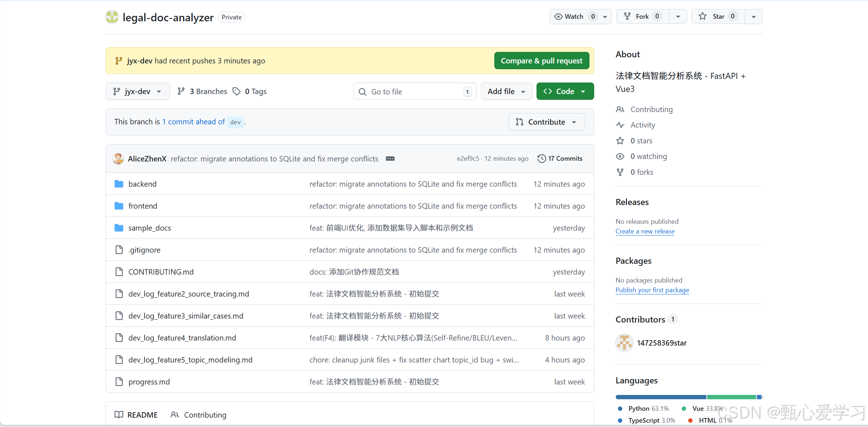Toggle Watch for the repository
This screenshot has width=868, height=427.
click(x=574, y=17)
